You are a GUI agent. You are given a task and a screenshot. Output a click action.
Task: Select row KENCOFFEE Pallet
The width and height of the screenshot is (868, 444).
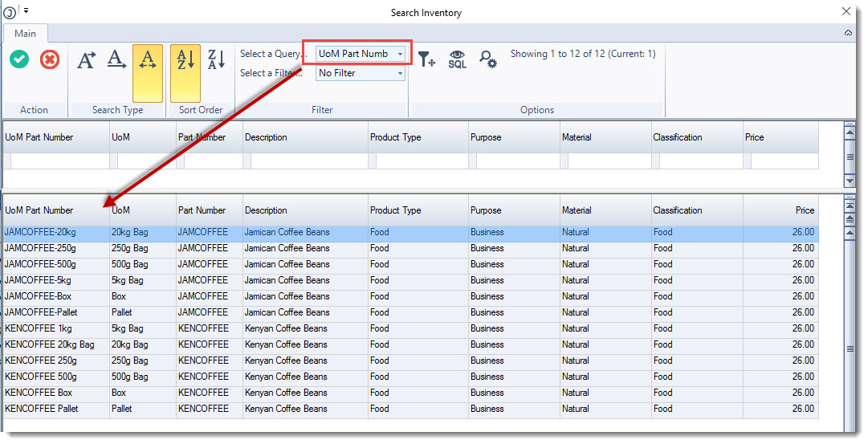point(410,409)
